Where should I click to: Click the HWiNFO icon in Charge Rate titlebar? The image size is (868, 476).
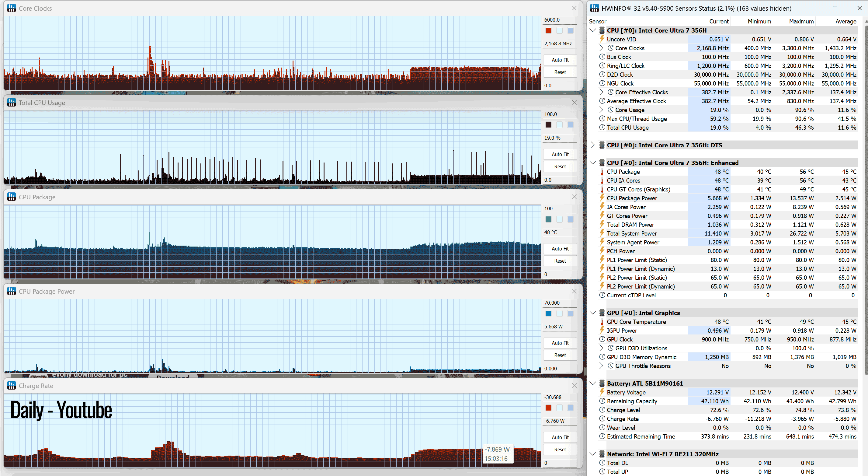[12, 385]
